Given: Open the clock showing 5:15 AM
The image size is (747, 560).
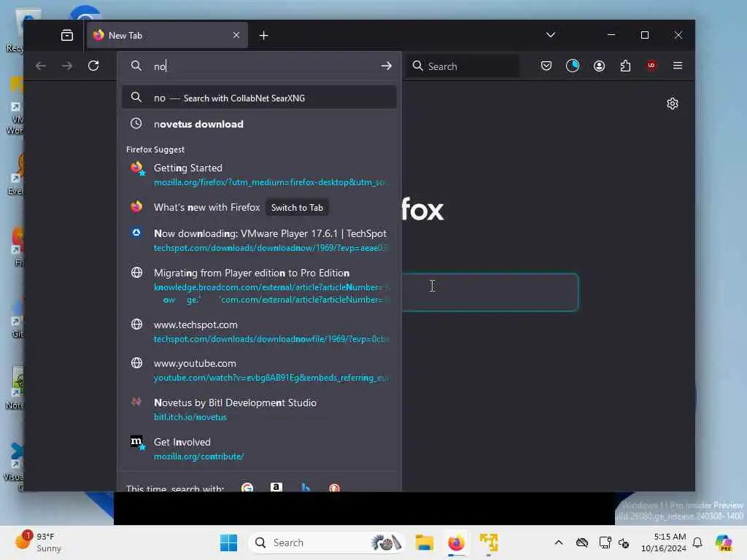Looking at the screenshot, I should [664, 542].
